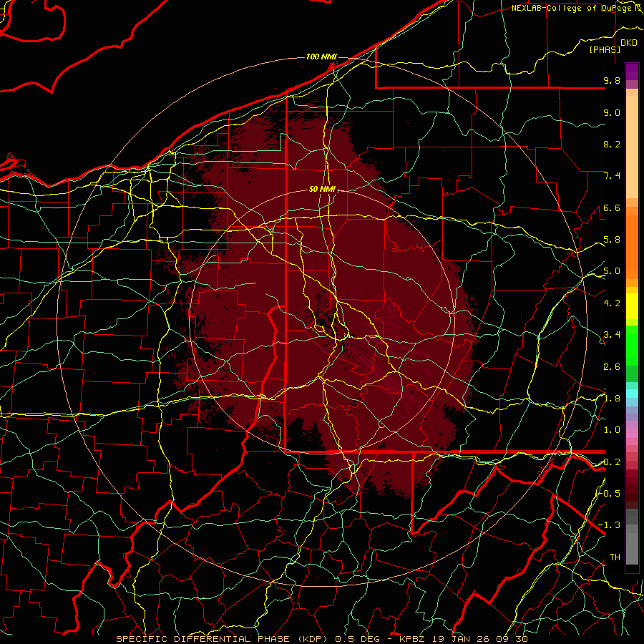Click the "50 NMI" range ring label
Image resolution: width=644 pixels, height=644 pixels.
tap(323, 189)
